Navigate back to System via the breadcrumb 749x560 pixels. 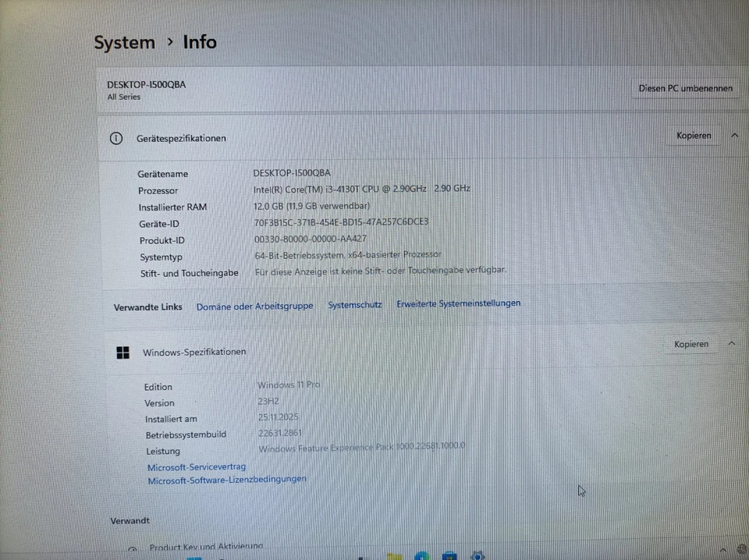(124, 42)
